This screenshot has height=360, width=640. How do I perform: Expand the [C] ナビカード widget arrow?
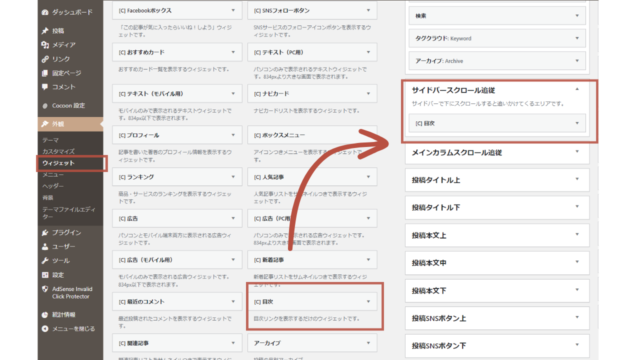[368, 94]
